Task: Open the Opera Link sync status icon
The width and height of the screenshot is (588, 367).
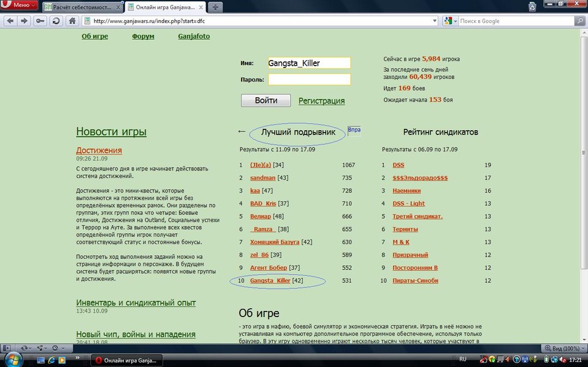Action: pos(26,348)
